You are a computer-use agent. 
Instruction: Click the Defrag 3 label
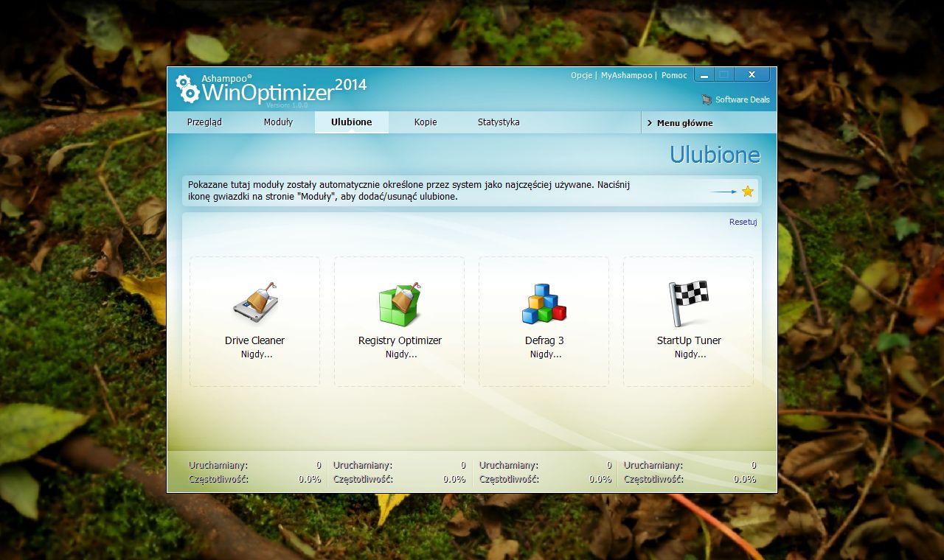[x=544, y=340]
